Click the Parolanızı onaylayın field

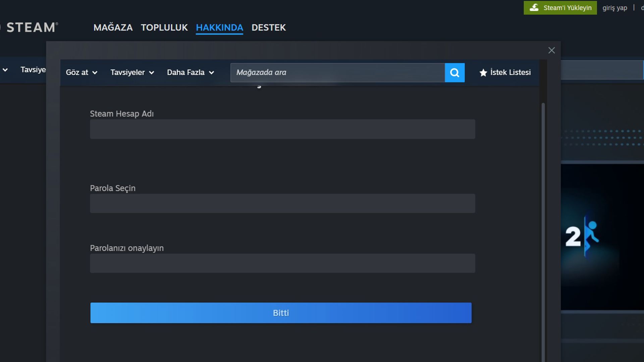(282, 263)
